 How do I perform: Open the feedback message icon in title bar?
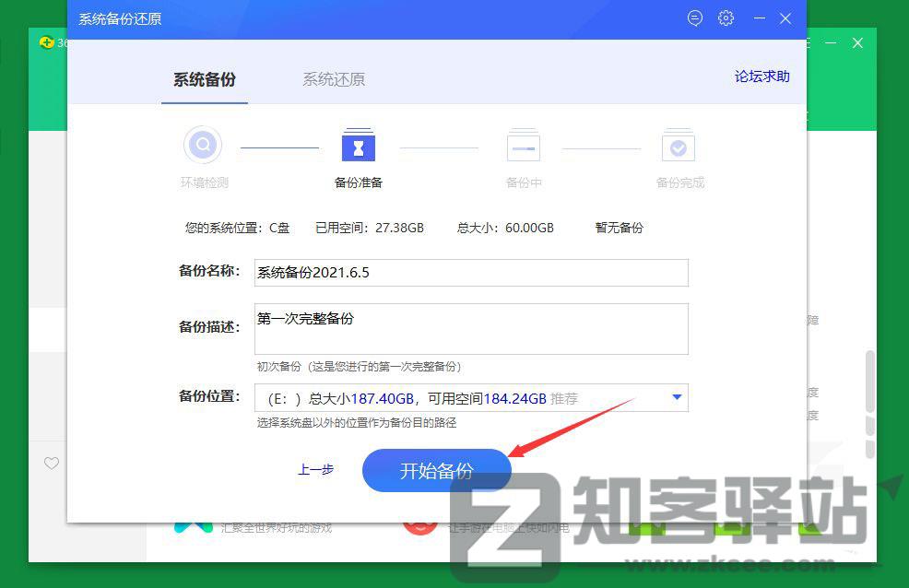coord(694,18)
